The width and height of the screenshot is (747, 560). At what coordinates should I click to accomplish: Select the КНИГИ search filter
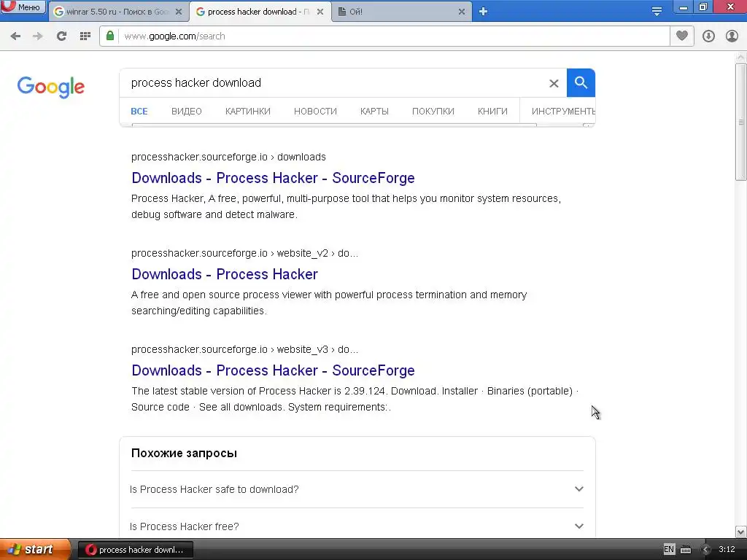pyautogui.click(x=492, y=112)
